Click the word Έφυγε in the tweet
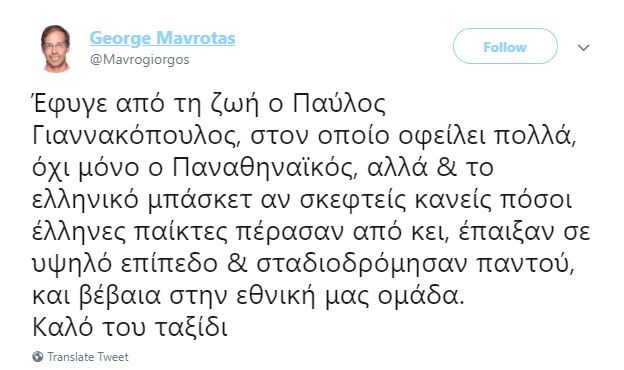 click(x=70, y=105)
